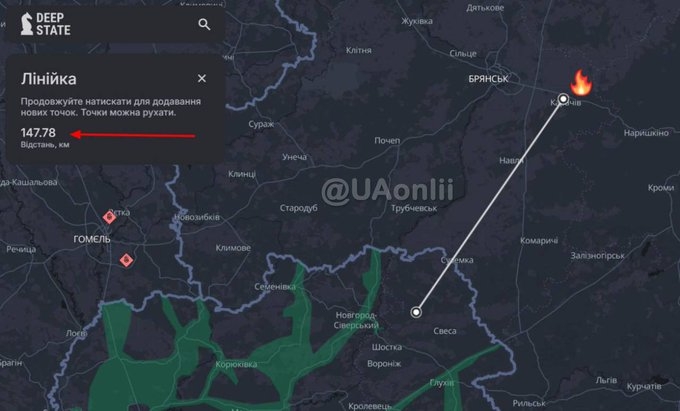Click the Шостка town label
Image resolution: width=680 pixels, height=411 pixels.
(x=386, y=347)
